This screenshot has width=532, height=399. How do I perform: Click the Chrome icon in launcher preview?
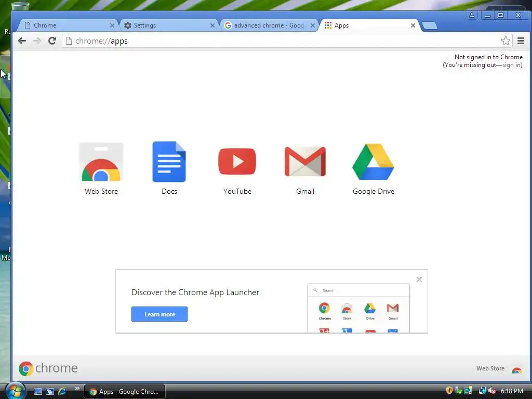tap(324, 308)
